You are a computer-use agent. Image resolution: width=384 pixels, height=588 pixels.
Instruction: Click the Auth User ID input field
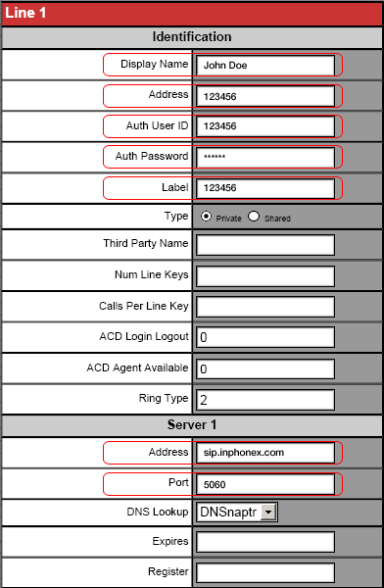coord(265,126)
